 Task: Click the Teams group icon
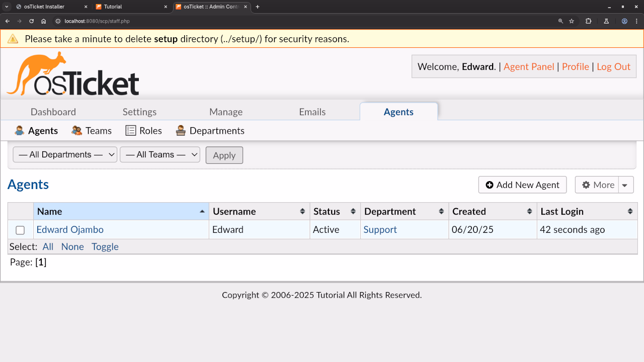click(76, 131)
